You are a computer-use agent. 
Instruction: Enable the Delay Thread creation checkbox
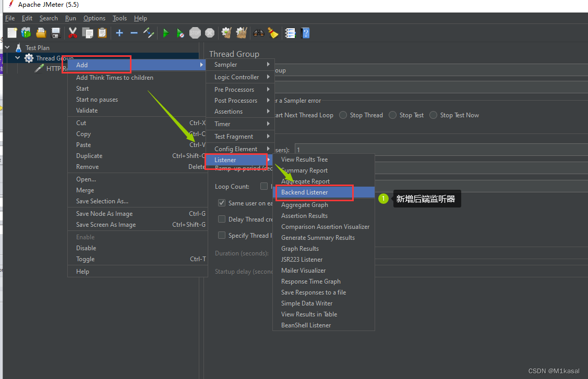222,219
